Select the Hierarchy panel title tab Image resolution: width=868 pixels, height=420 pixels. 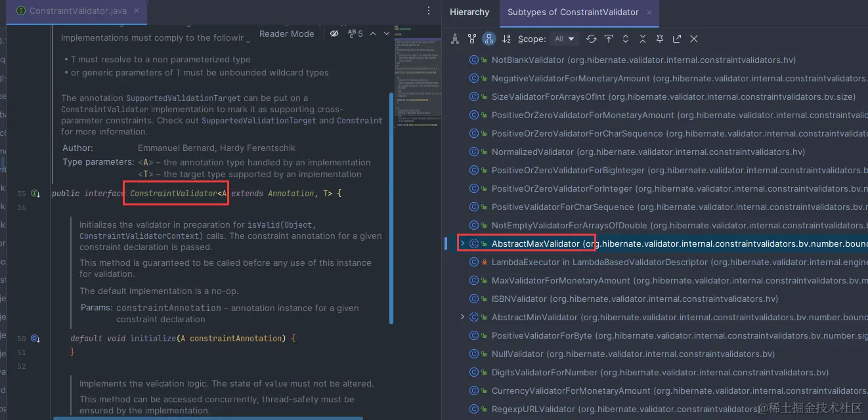tap(469, 12)
